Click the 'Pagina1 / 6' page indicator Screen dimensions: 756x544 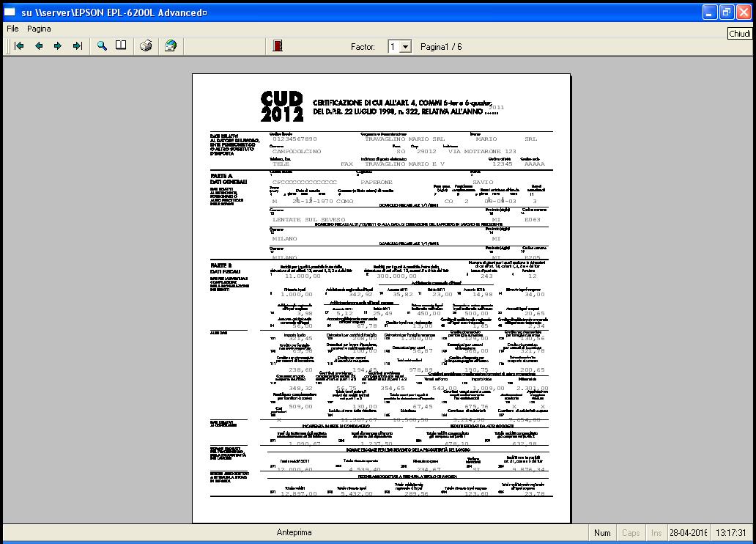(441, 47)
